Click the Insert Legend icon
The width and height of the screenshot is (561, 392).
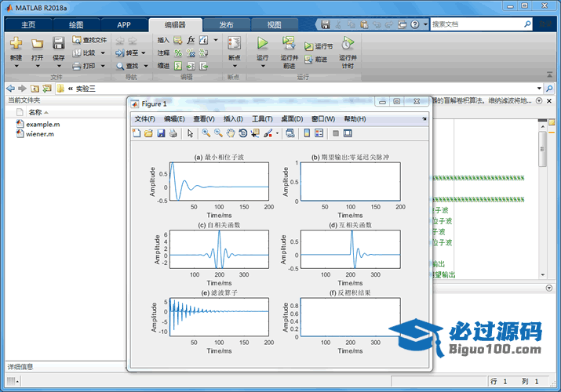click(319, 133)
